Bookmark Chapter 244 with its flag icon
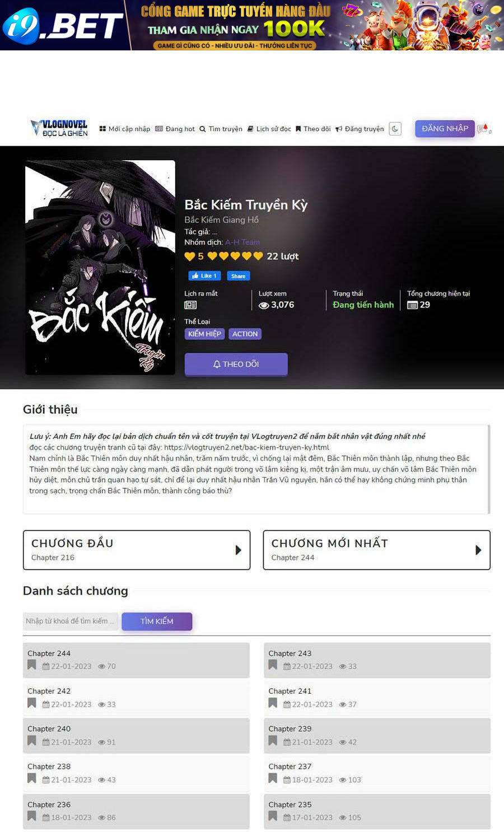 (x=32, y=665)
